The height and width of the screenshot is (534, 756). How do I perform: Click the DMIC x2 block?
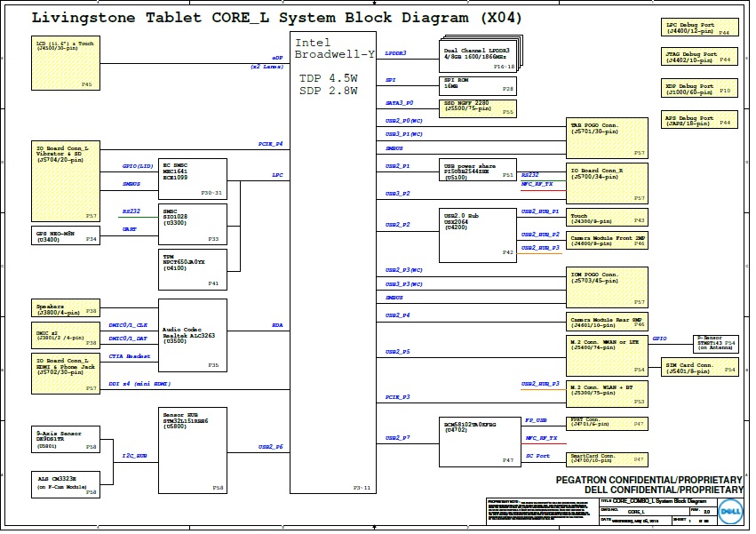pos(66,335)
